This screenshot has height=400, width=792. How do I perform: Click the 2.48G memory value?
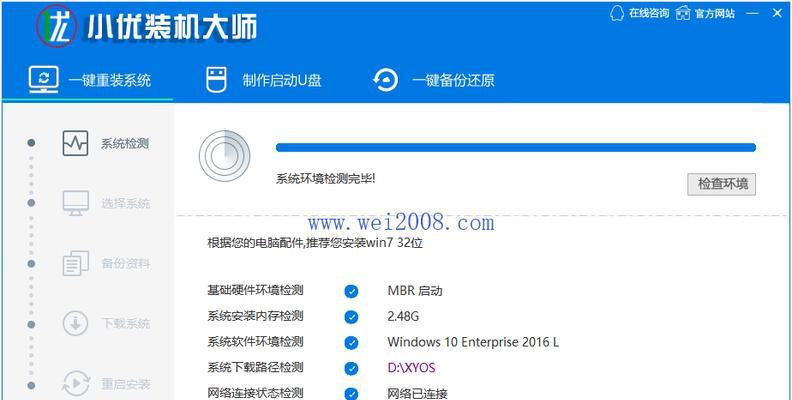point(403,317)
